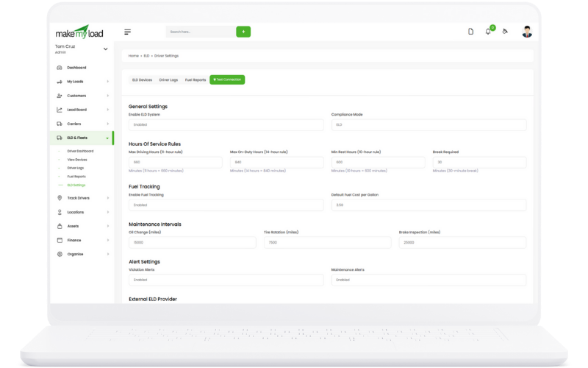The image size is (588, 368).
Task: Click the Dashboard menu label
Action: point(76,68)
